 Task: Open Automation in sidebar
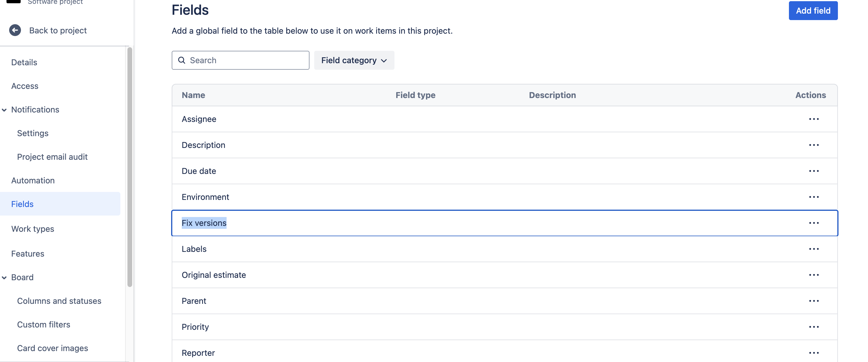click(x=33, y=180)
